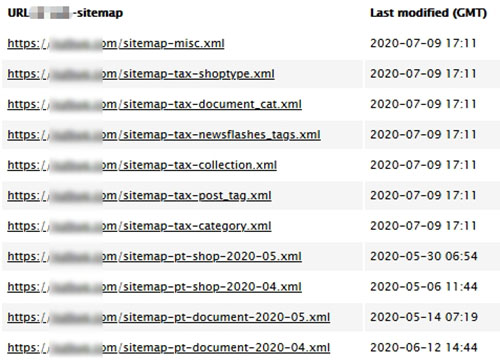Image resolution: width=500 pixels, height=363 pixels.
Task: Open the sitemap-tax-newsflashes_tags.xml link
Action: (164, 135)
